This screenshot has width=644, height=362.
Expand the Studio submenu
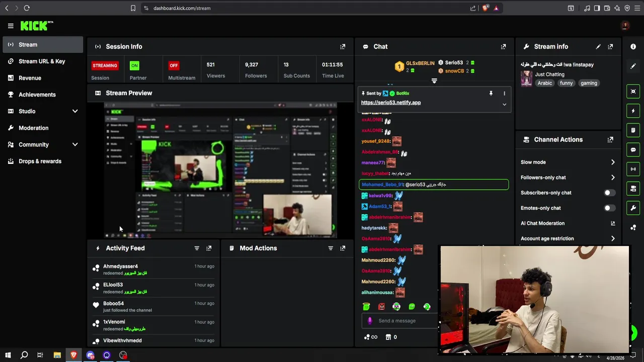(x=75, y=111)
